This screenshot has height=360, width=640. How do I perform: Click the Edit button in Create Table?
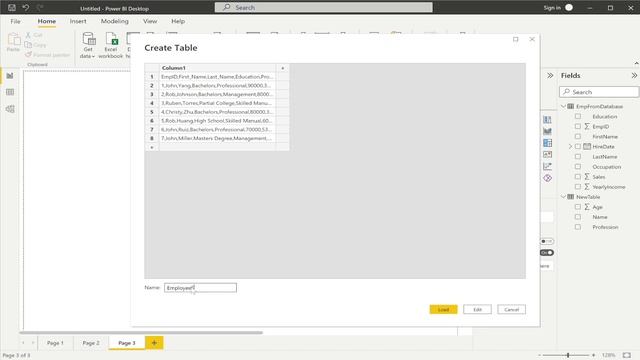(478, 309)
